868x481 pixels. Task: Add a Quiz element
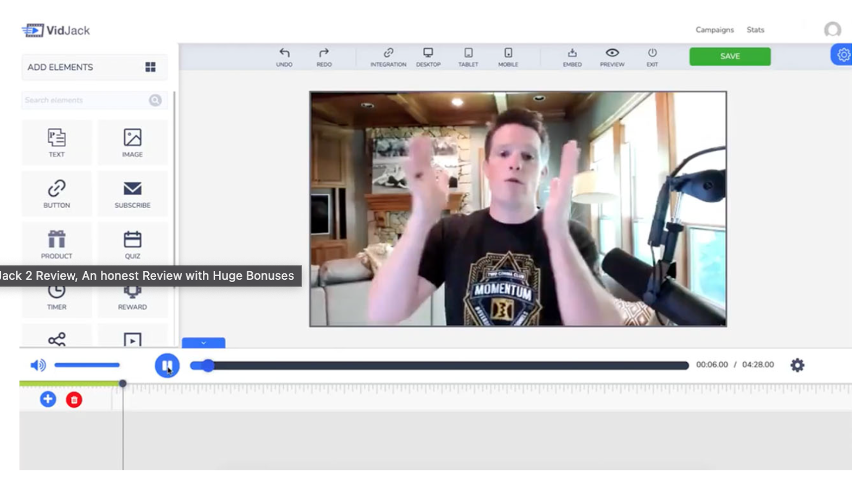[132, 244]
